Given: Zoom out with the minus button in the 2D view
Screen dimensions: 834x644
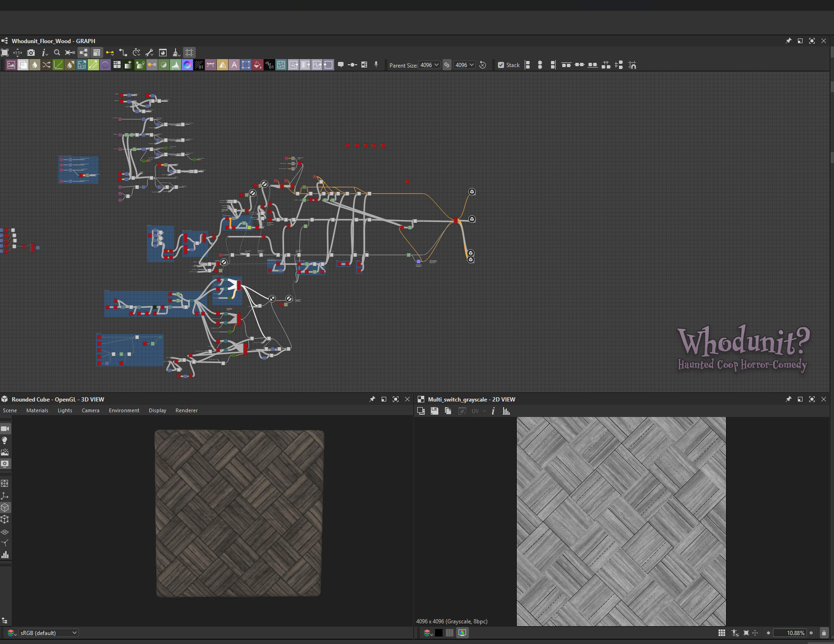Looking at the screenshot, I should pos(768,633).
